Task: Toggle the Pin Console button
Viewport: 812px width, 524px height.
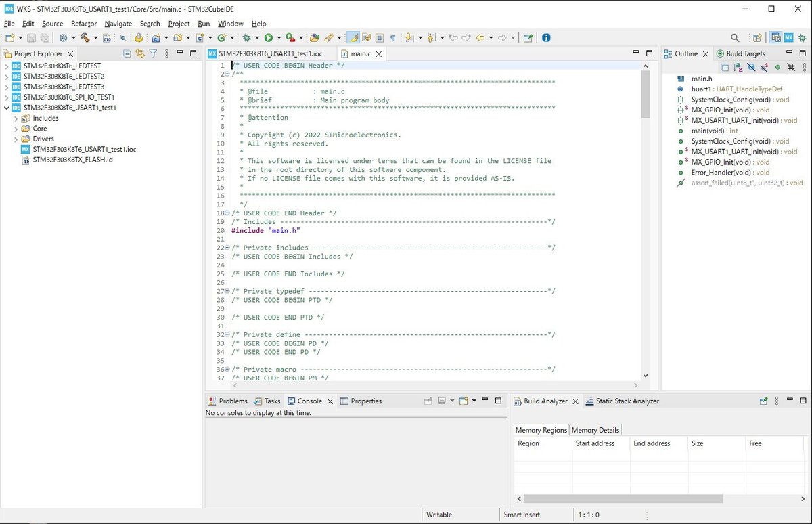Action: point(428,401)
